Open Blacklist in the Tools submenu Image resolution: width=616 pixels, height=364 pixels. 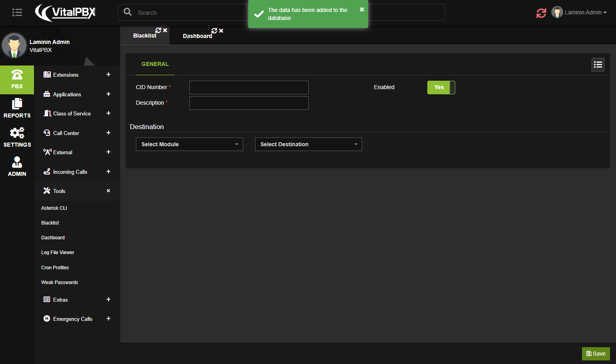click(50, 223)
